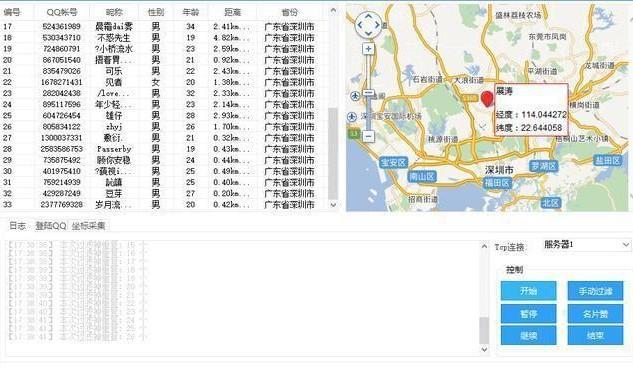Switch to the 坐标采集 tab
The width and height of the screenshot is (633, 370).
(88, 226)
